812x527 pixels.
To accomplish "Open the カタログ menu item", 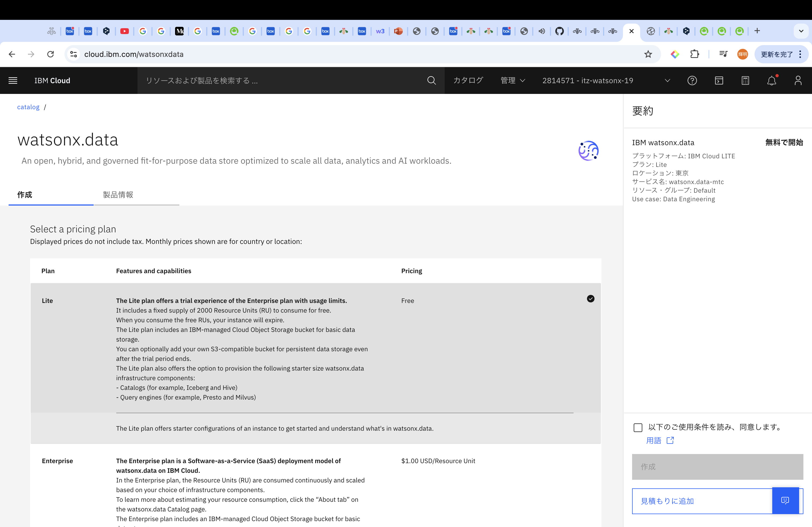I will click(x=468, y=80).
